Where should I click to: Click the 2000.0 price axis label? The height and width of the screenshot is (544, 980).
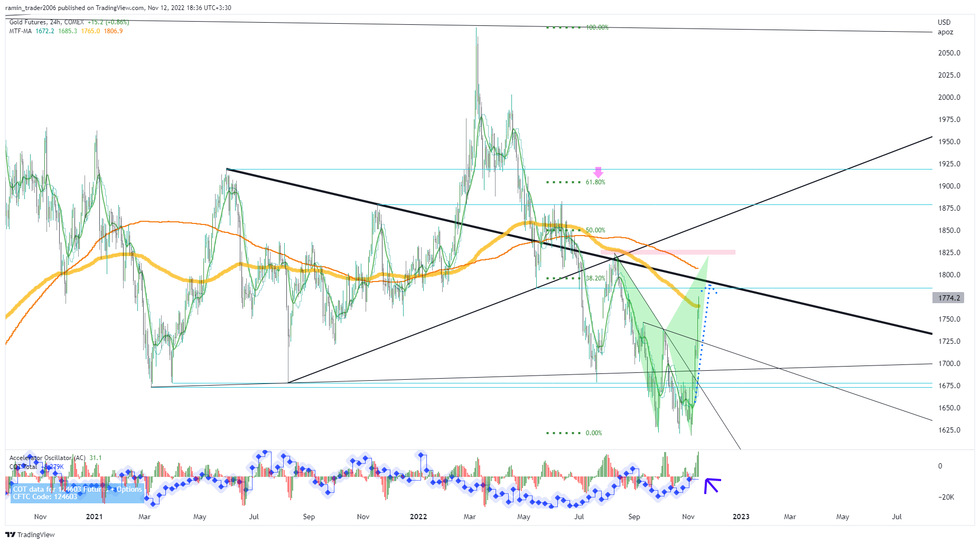(949, 97)
